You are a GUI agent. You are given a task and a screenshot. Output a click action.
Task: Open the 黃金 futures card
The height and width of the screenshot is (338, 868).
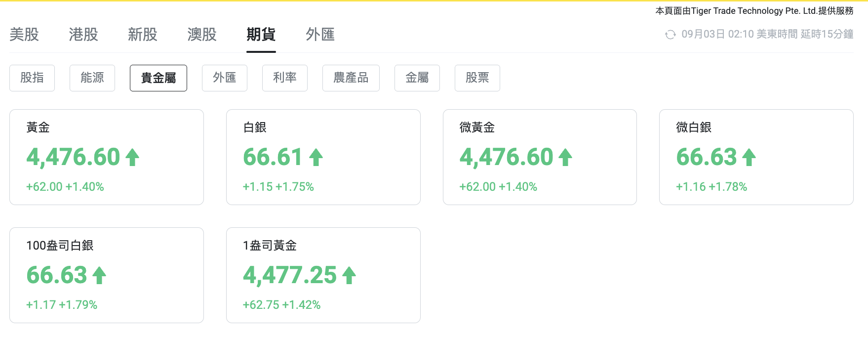(x=107, y=157)
